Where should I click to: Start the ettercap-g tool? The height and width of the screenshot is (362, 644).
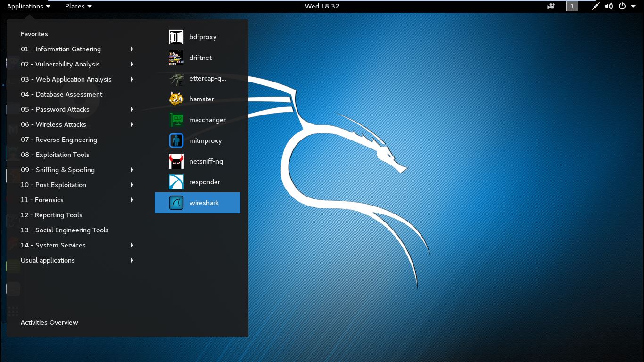pos(208,78)
